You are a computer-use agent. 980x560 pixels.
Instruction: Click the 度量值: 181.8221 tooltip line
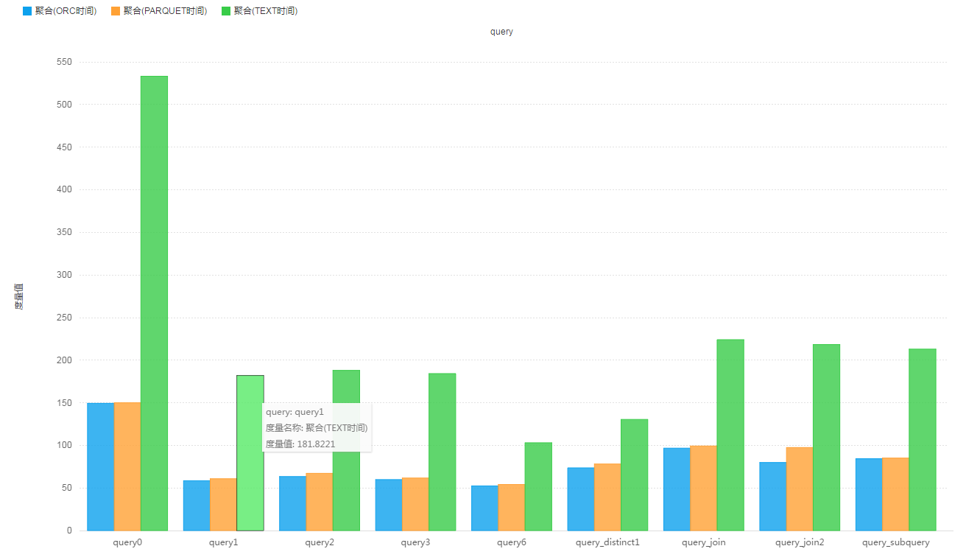click(300, 444)
